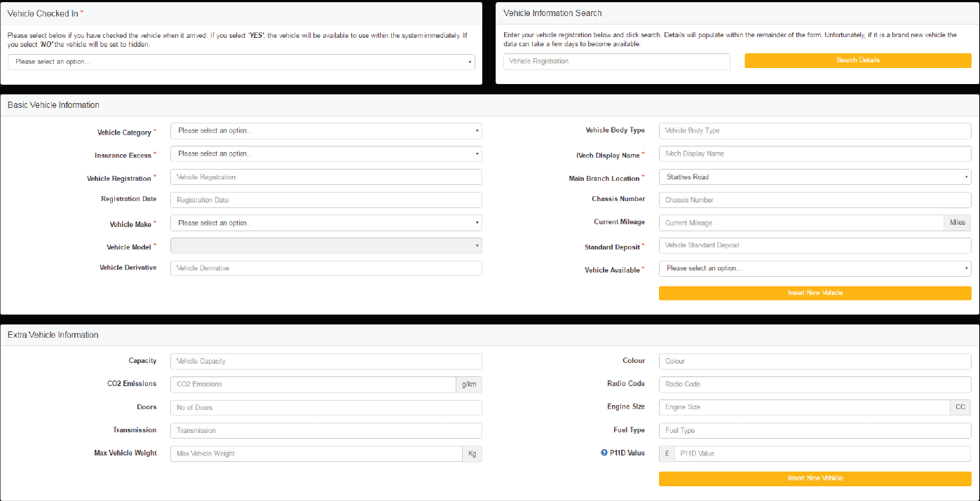Focus the Max Vehicle Weight field

click(x=315, y=454)
